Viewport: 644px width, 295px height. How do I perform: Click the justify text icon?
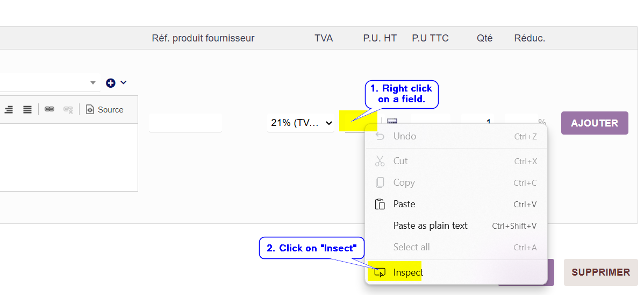27,110
